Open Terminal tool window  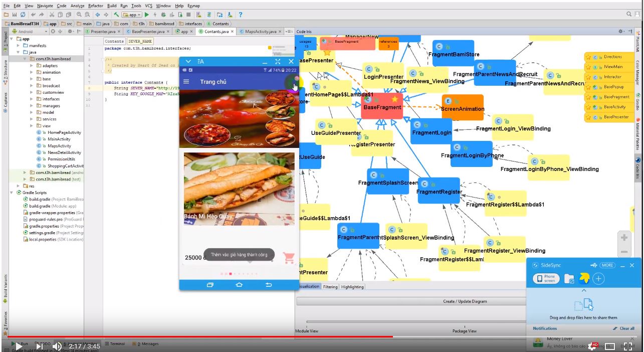click(115, 344)
